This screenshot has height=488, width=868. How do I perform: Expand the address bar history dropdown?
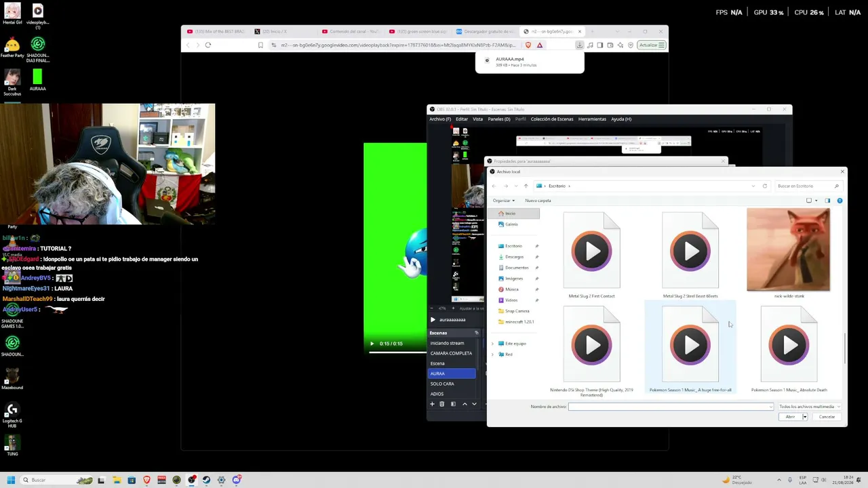click(753, 186)
